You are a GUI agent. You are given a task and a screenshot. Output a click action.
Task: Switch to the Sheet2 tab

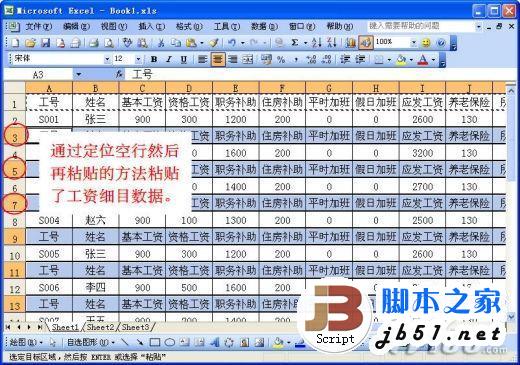100,327
